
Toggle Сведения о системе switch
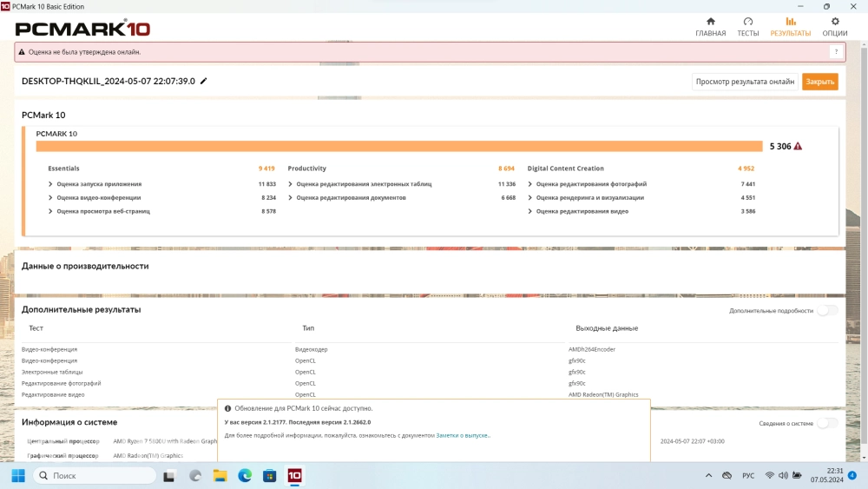[827, 423]
